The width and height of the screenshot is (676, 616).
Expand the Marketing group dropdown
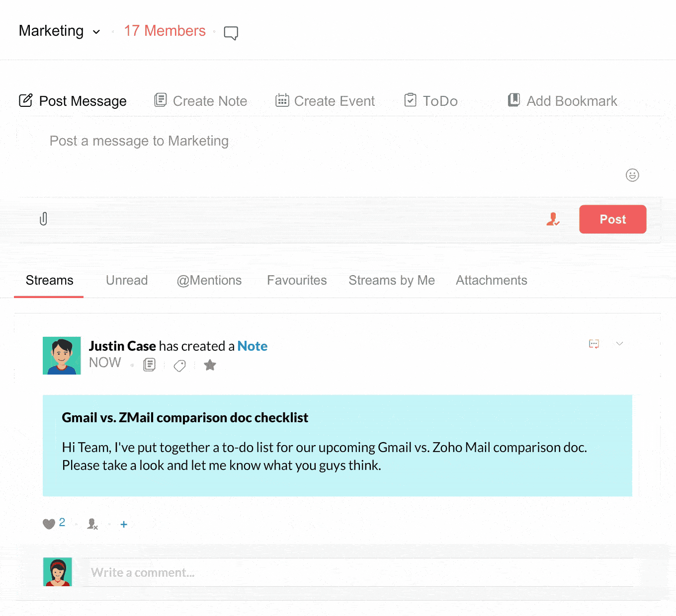(96, 32)
